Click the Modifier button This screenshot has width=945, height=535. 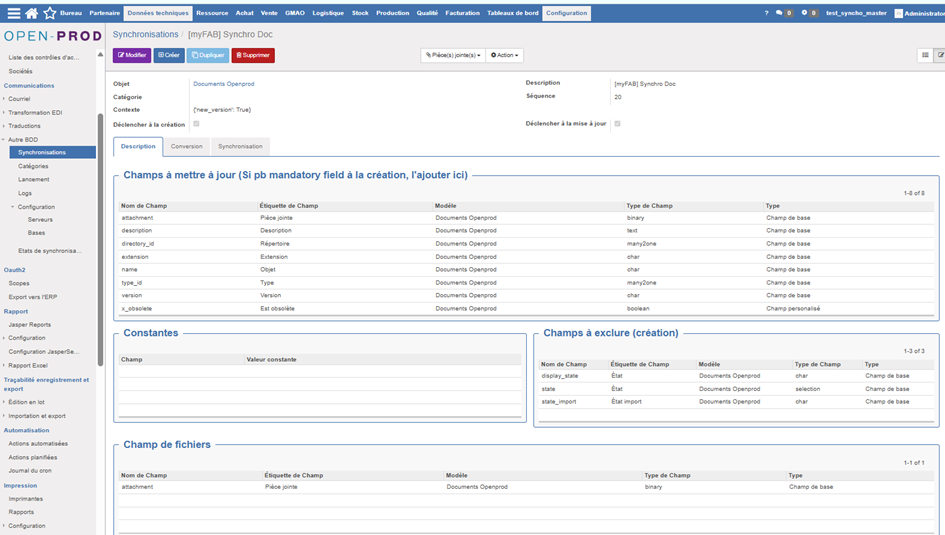pos(132,55)
